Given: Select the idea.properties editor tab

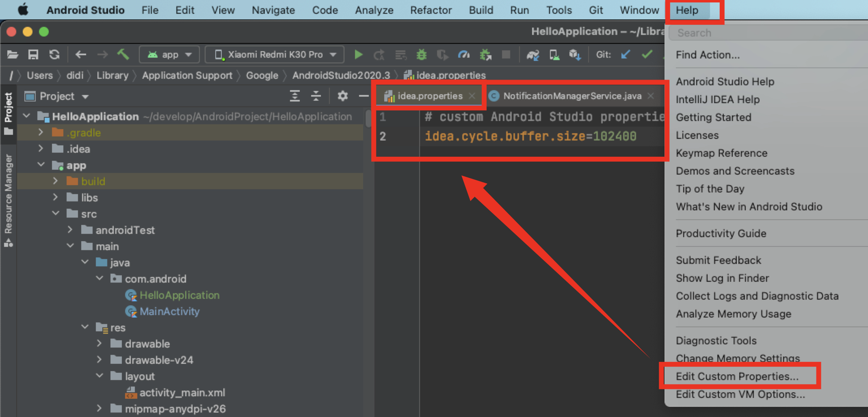Looking at the screenshot, I should pyautogui.click(x=430, y=96).
